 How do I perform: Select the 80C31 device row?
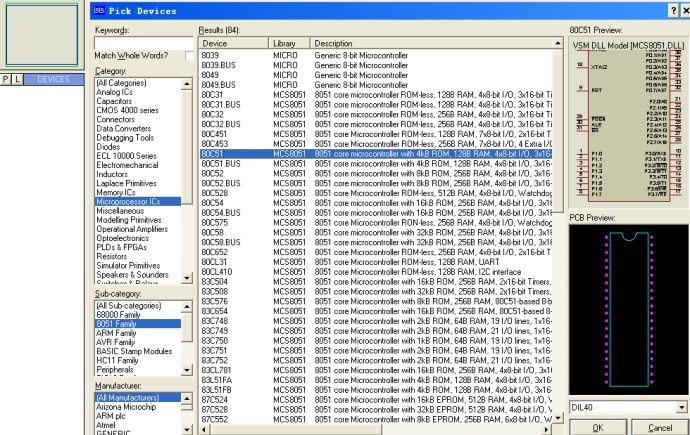point(376,95)
